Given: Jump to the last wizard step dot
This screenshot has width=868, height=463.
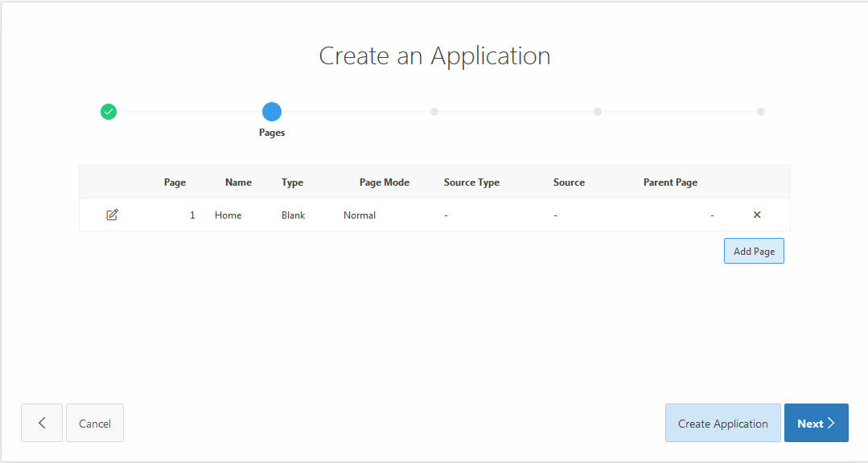Looking at the screenshot, I should coord(761,112).
